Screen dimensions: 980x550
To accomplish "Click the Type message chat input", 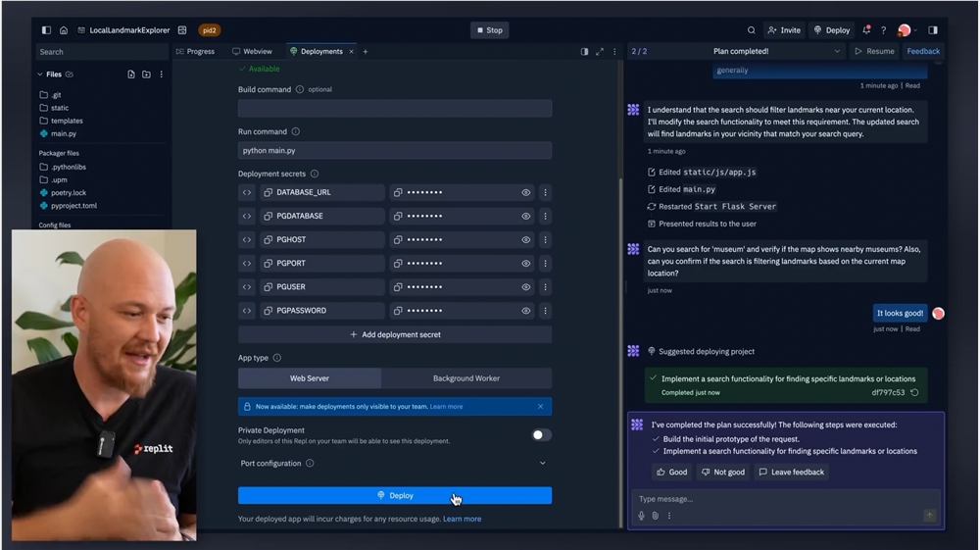I will point(784,499).
